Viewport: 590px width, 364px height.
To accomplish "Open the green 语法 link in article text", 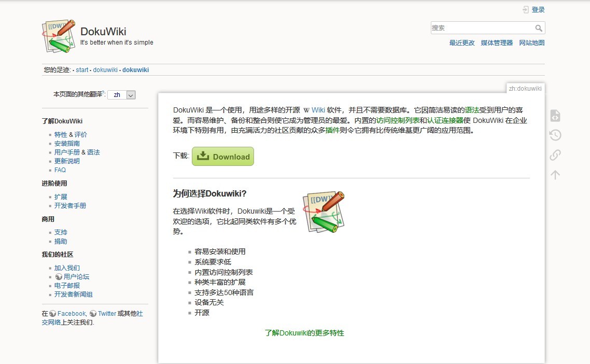I will point(472,110).
